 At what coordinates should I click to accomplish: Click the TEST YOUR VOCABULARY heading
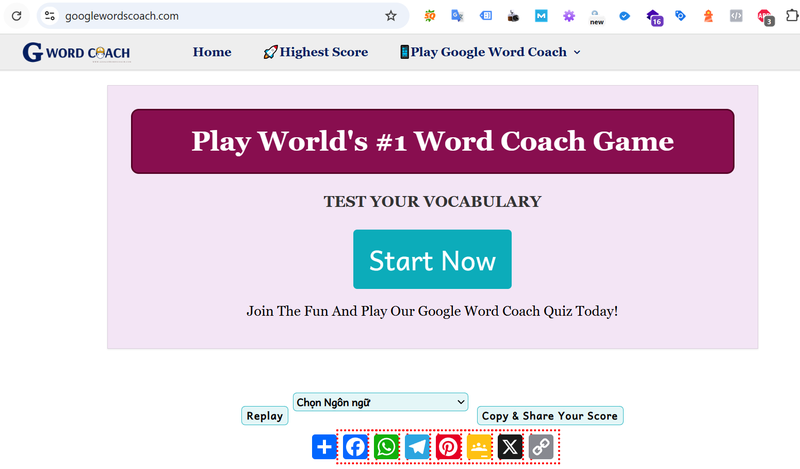433,202
